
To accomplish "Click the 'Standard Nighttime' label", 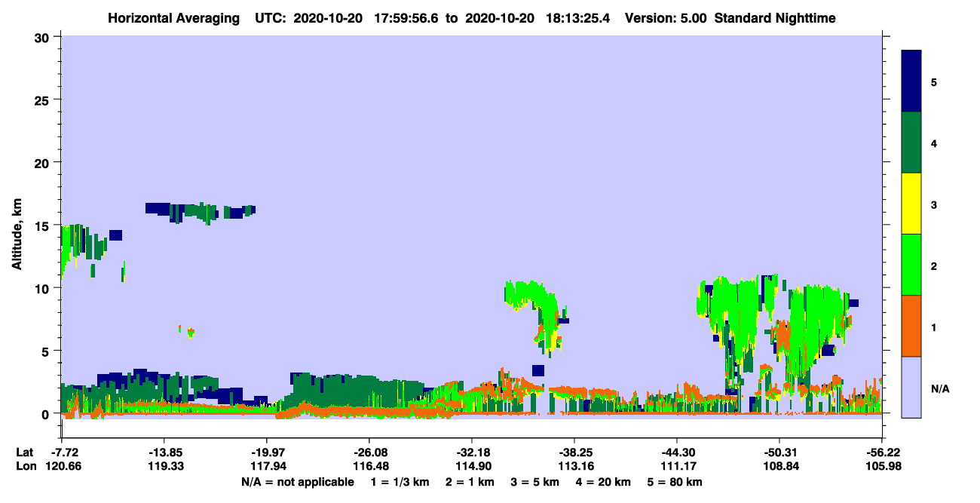I will tap(775, 17).
